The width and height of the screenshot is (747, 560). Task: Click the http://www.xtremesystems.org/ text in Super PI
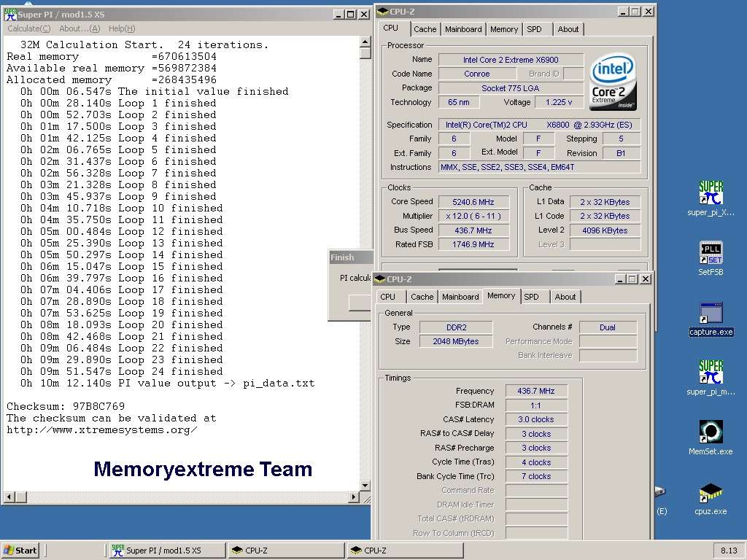tap(102, 430)
